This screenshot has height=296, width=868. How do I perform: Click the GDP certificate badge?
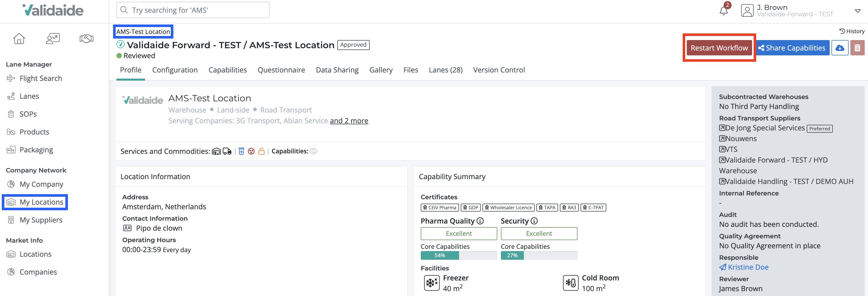[471, 208]
